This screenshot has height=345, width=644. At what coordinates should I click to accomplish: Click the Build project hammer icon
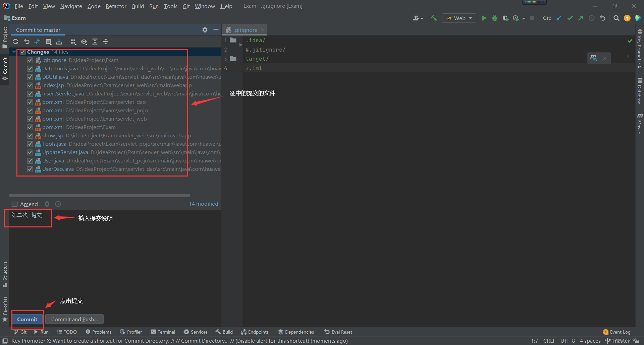[434, 18]
